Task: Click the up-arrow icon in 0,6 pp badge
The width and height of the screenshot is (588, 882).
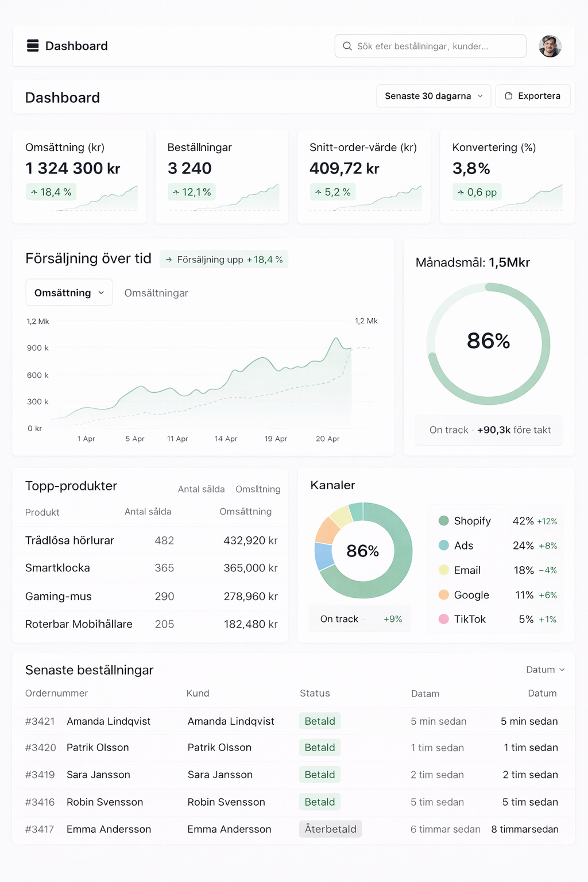Action: [461, 192]
